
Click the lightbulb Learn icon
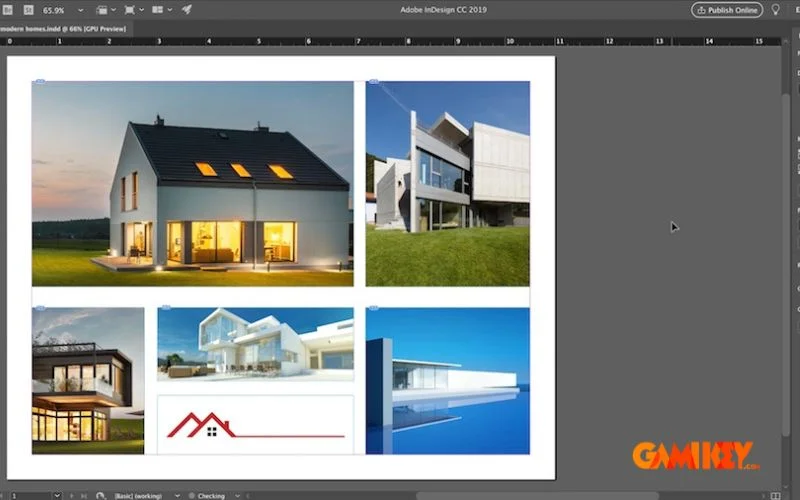[776, 10]
